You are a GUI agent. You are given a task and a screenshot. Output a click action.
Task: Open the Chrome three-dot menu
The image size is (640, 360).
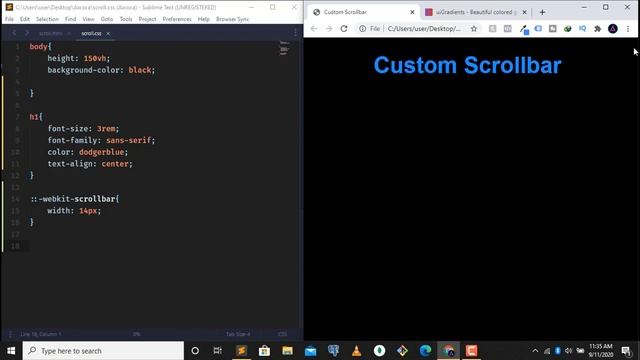pyautogui.click(x=628, y=29)
